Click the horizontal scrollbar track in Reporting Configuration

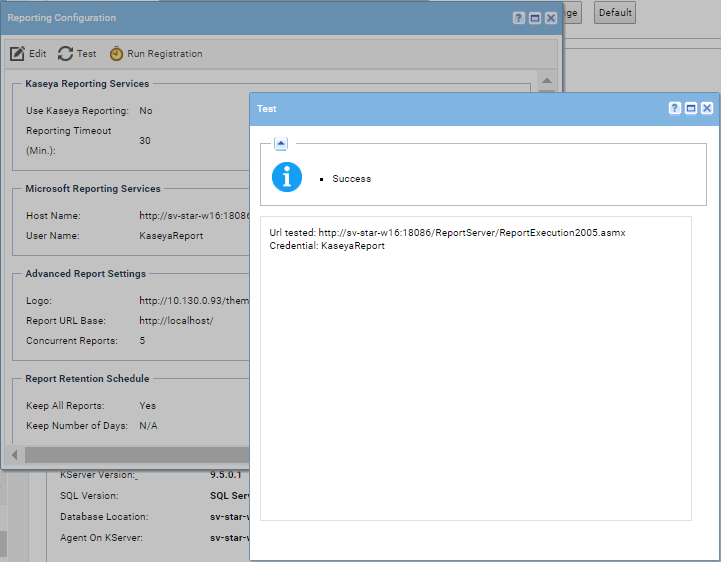click(x=137, y=455)
